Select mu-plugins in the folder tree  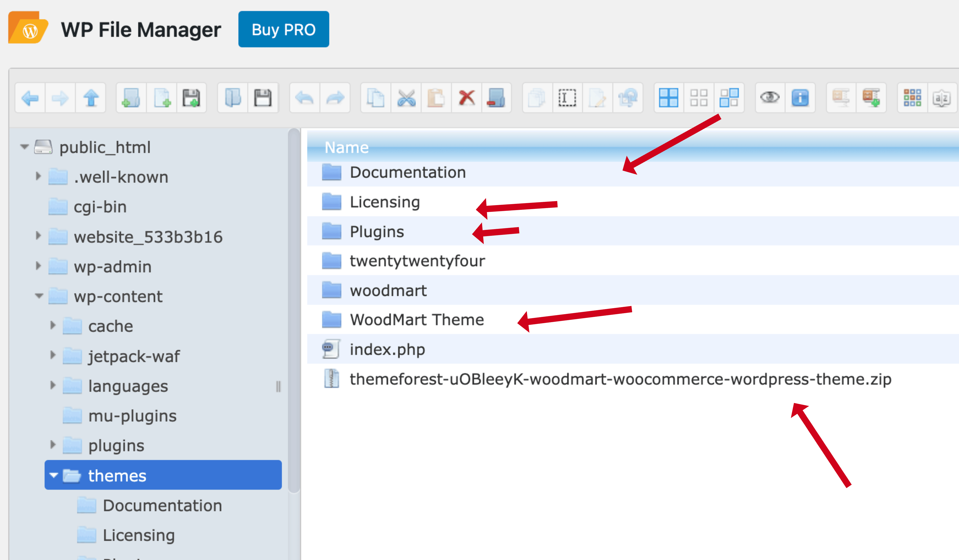click(132, 416)
